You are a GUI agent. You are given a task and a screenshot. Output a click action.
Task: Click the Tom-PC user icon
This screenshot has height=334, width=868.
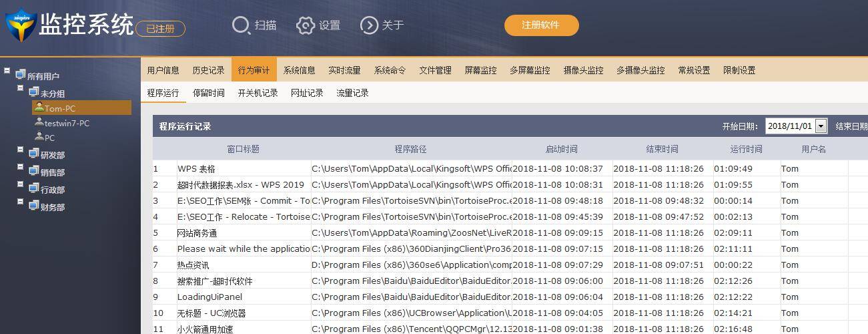click(39, 107)
